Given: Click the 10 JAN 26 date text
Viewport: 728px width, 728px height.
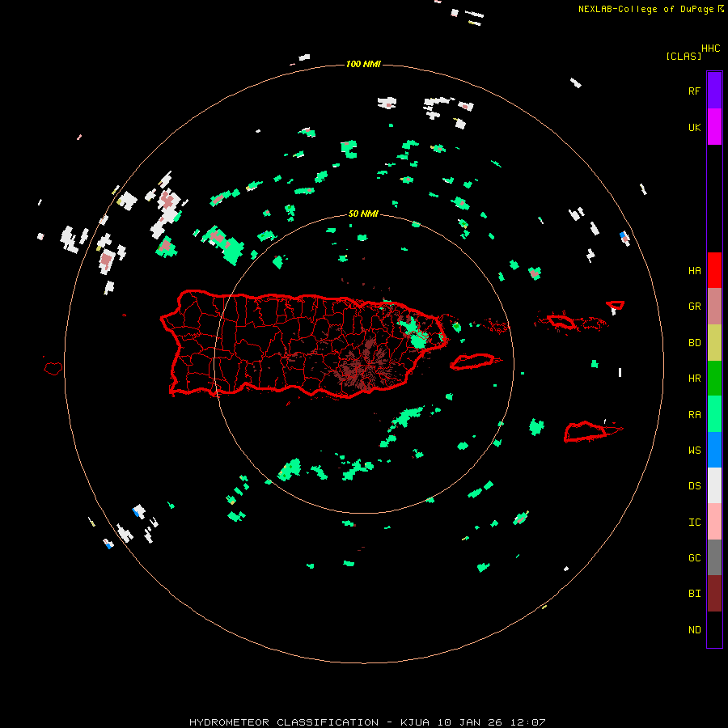Looking at the screenshot, I should pyautogui.click(x=471, y=722).
